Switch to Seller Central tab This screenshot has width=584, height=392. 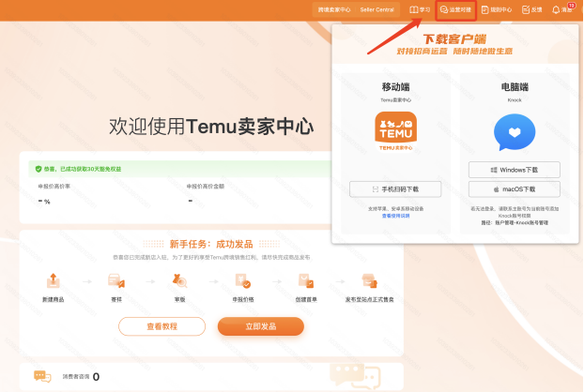pos(377,9)
